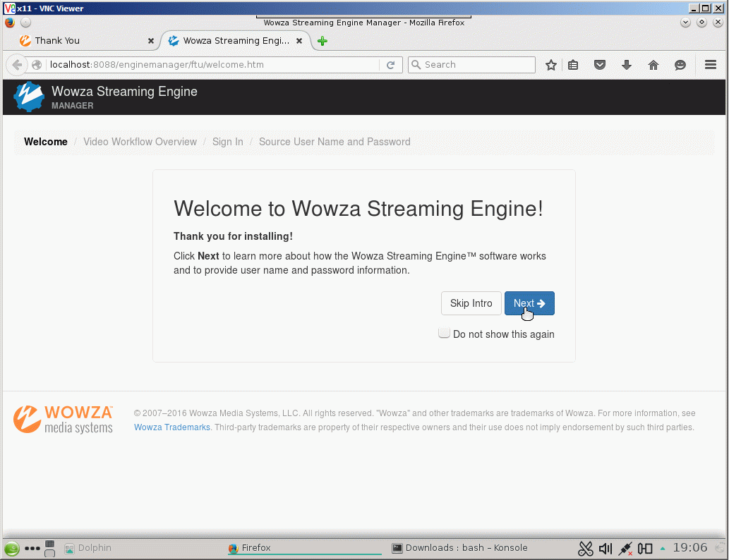Expand hidden system tray icons arrow
The width and height of the screenshot is (729, 560).
[663, 549]
